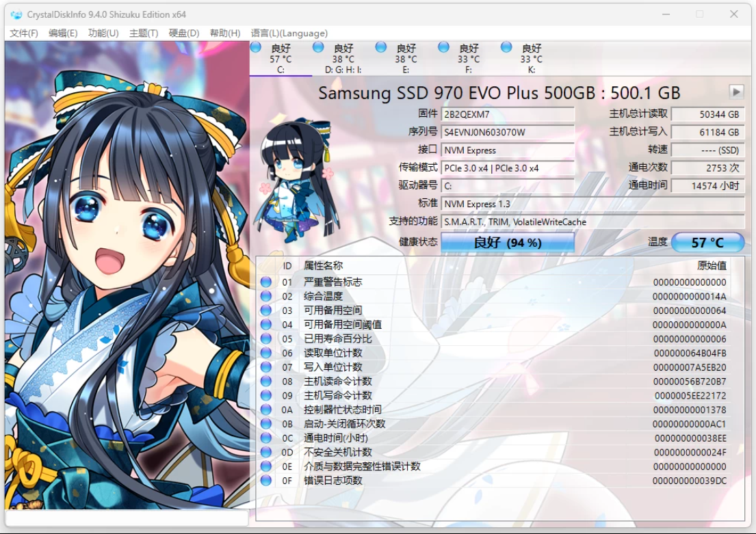Click host total writes value 61184 GB
Image resolution: width=756 pixels, height=534 pixels.
(x=707, y=132)
